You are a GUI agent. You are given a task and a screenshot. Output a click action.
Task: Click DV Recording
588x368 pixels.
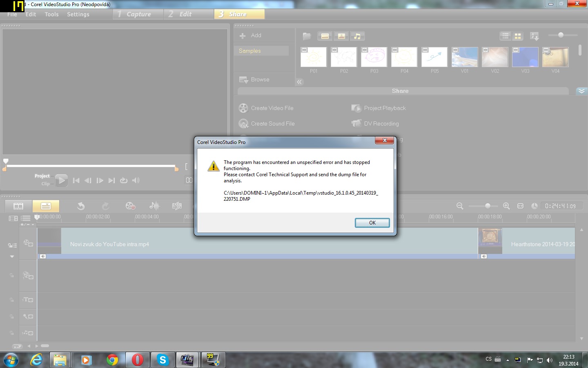(x=375, y=123)
